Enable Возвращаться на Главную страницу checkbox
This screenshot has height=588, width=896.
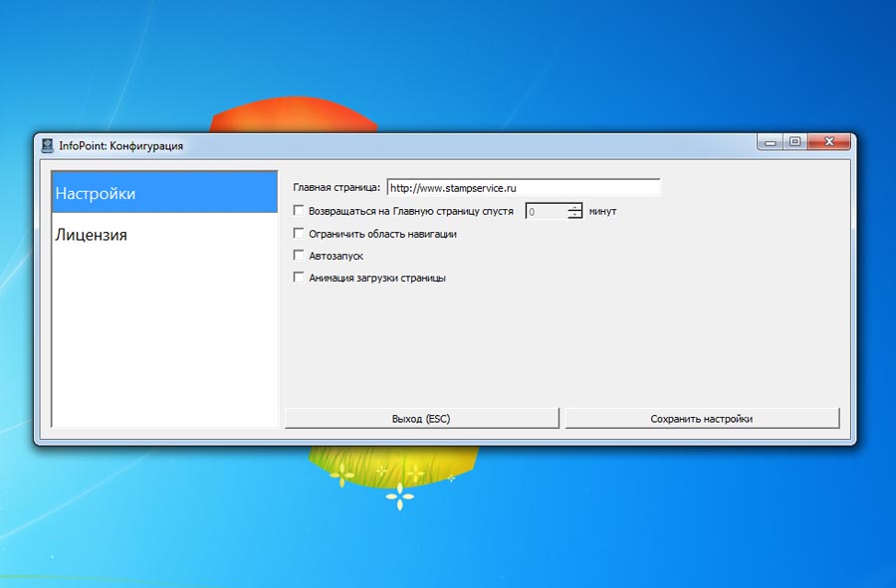(x=299, y=211)
